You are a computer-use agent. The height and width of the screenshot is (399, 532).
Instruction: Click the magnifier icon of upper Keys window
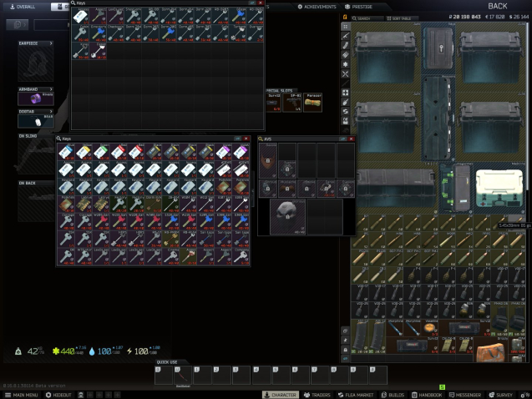[x=73, y=3]
